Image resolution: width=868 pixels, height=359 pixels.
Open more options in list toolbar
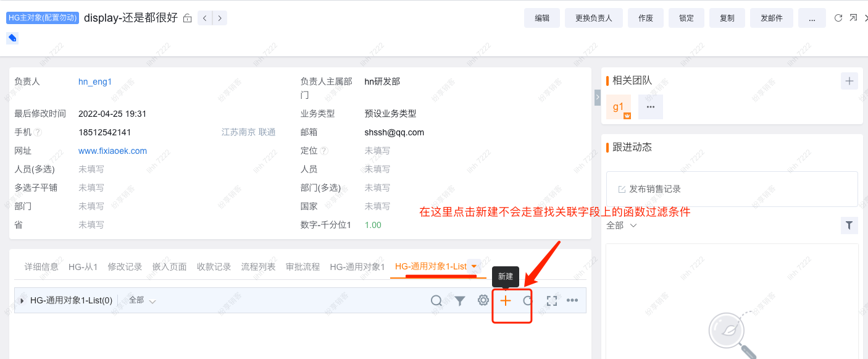click(x=572, y=301)
